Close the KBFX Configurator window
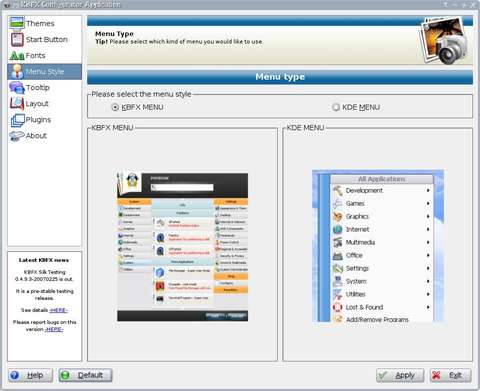 [x=473, y=5]
